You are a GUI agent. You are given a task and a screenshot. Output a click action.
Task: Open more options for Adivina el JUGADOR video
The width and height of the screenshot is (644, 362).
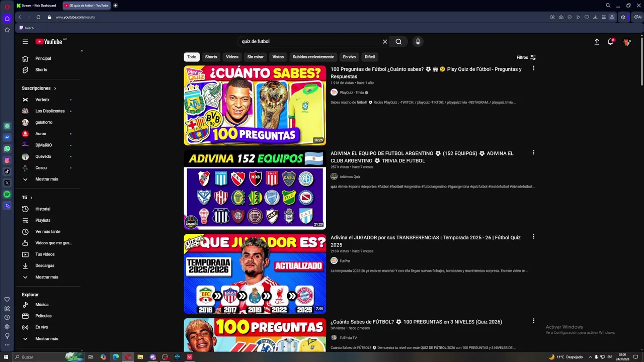[x=533, y=237]
